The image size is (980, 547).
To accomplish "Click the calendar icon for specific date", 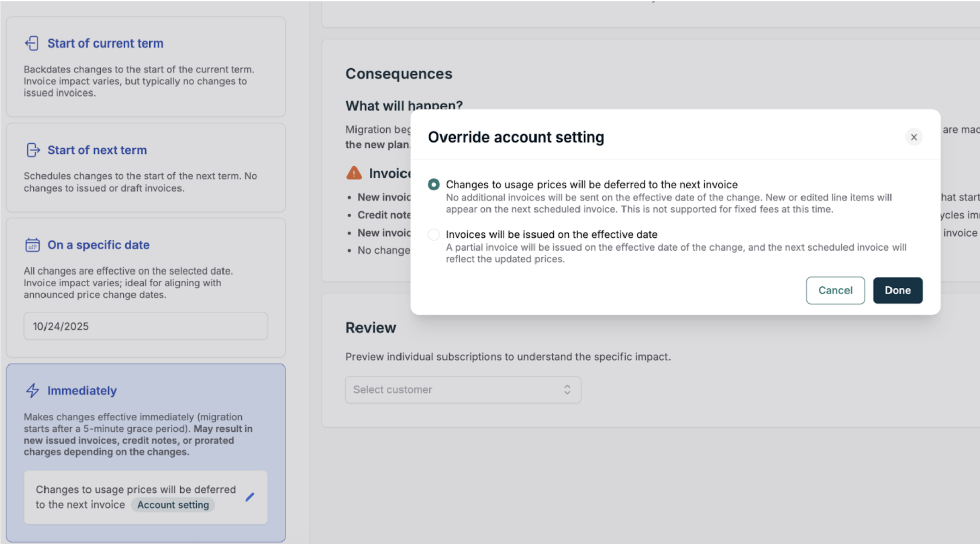I will (32, 245).
